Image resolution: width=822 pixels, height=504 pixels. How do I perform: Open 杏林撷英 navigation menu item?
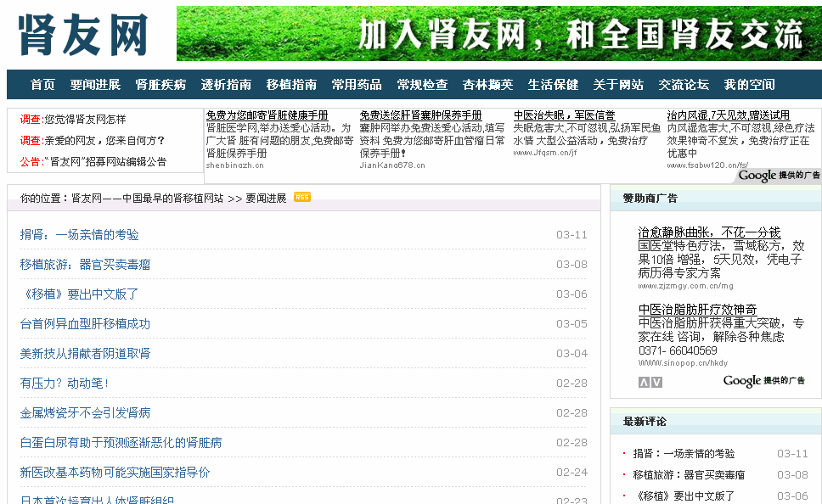(487, 85)
